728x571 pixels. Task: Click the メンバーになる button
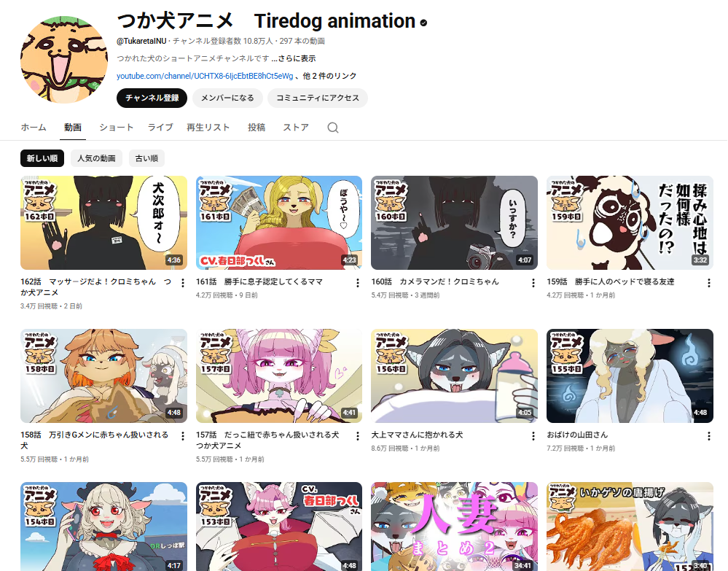[x=227, y=98]
